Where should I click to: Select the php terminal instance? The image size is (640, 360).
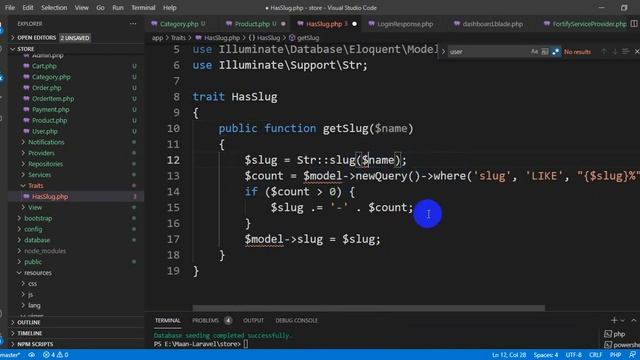[x=618, y=334]
